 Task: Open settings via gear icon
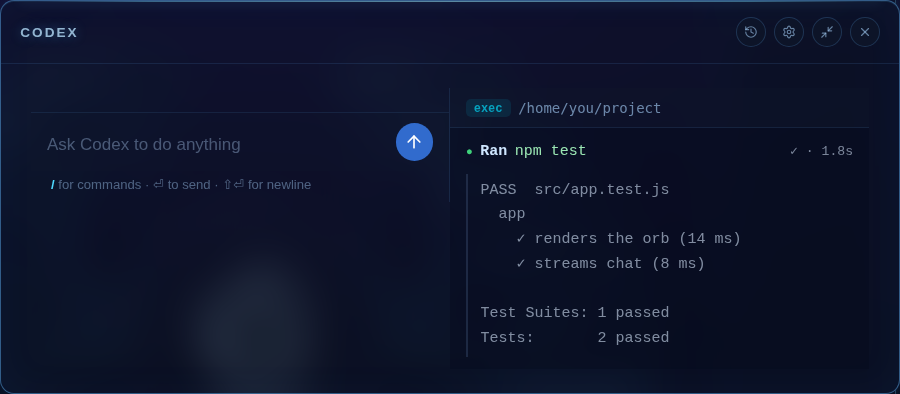(x=789, y=32)
